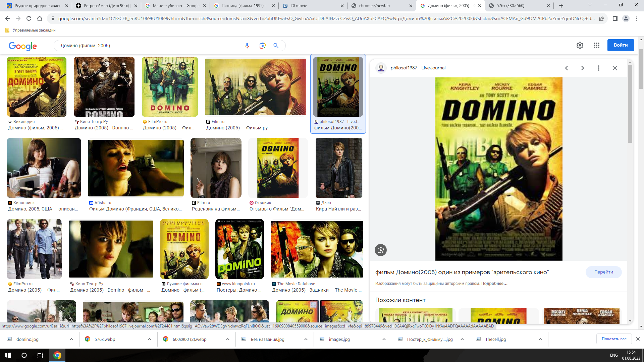Open Windows search from taskbar
The image size is (644, 362).
[24, 355]
